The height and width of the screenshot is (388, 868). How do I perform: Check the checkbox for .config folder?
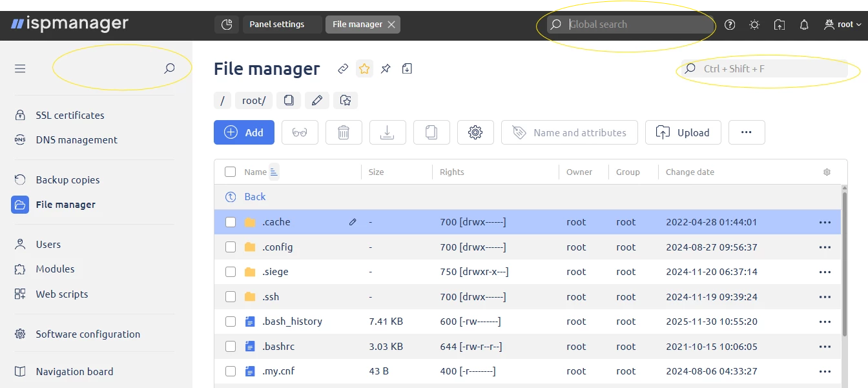pos(231,247)
